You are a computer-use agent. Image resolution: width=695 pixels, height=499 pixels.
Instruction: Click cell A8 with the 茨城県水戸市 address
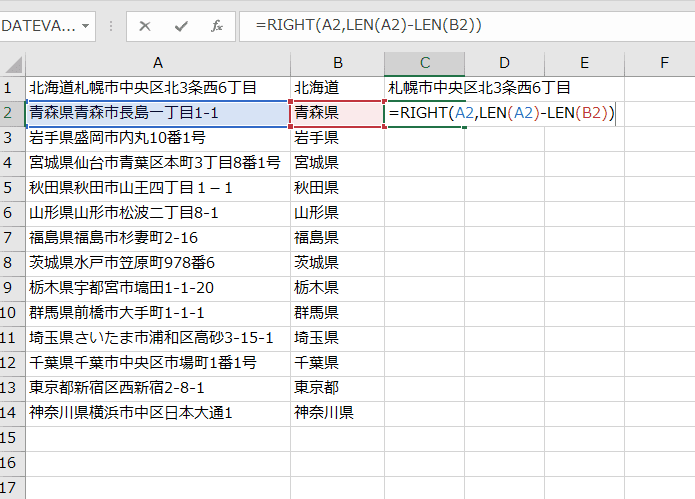tap(157, 262)
